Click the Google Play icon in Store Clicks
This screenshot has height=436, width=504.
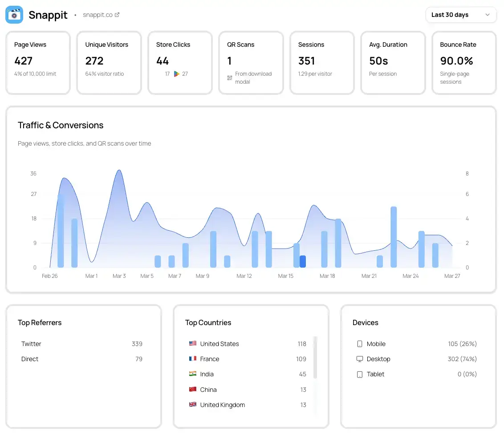click(x=177, y=74)
